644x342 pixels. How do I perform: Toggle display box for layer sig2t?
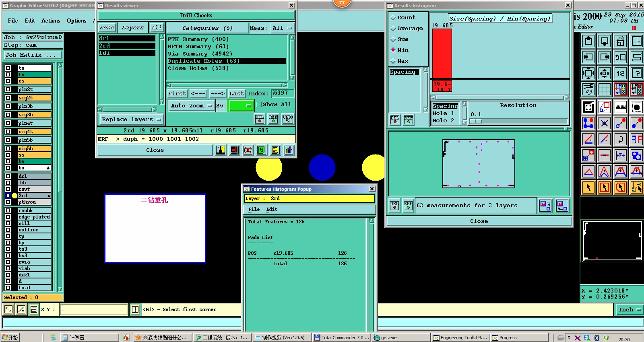tap(8, 98)
